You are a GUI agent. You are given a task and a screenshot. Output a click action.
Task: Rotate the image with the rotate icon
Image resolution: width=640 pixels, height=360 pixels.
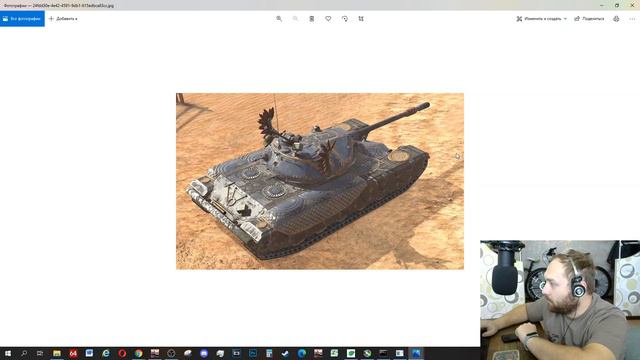coord(345,19)
